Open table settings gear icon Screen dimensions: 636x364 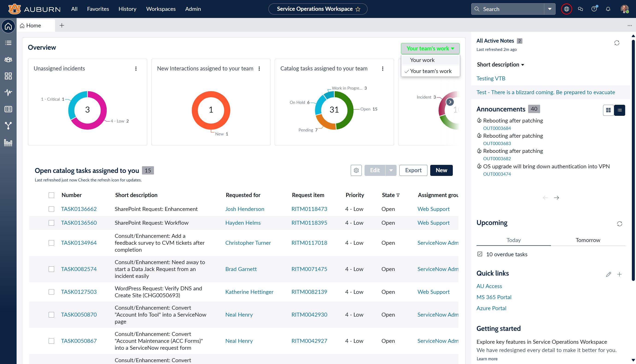356,170
